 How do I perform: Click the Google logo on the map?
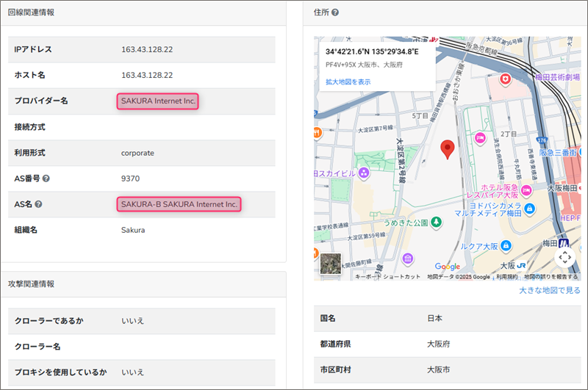coord(447,267)
